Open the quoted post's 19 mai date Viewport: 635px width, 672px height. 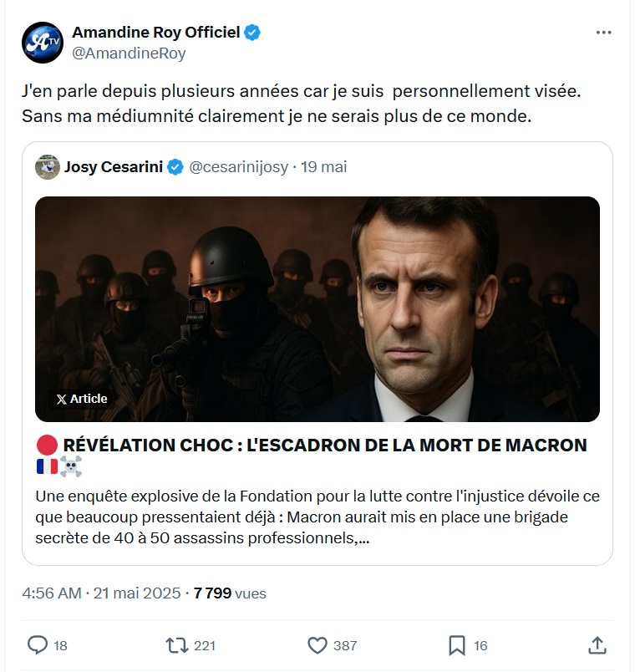pyautogui.click(x=324, y=167)
